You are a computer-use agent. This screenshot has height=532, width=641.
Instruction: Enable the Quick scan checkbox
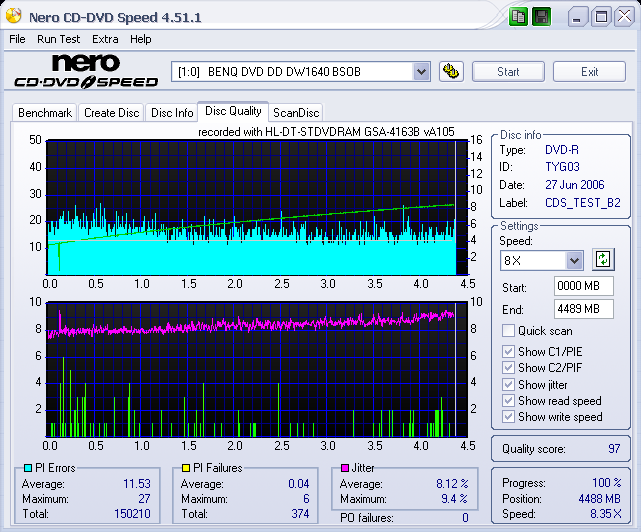tap(509, 331)
